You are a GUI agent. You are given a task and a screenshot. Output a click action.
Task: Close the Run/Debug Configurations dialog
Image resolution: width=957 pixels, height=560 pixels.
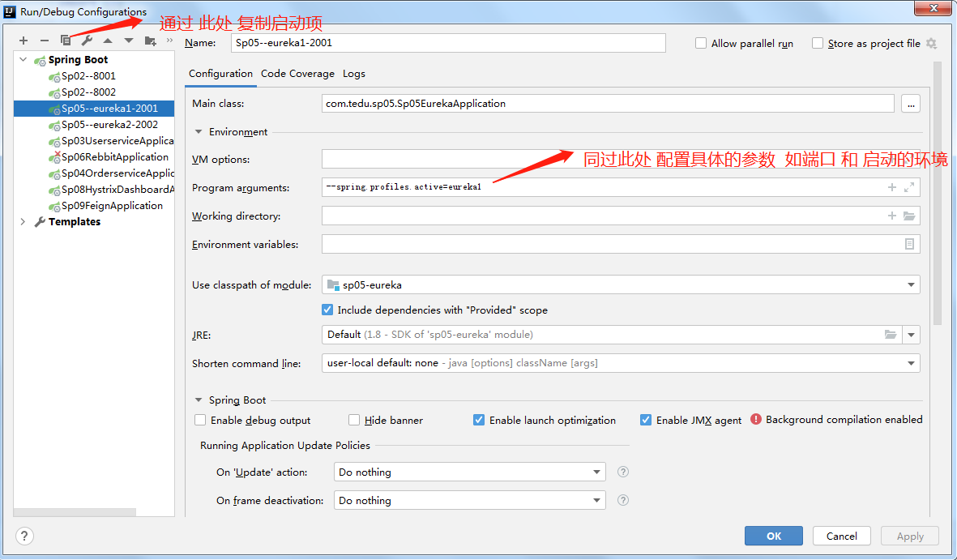(x=934, y=8)
